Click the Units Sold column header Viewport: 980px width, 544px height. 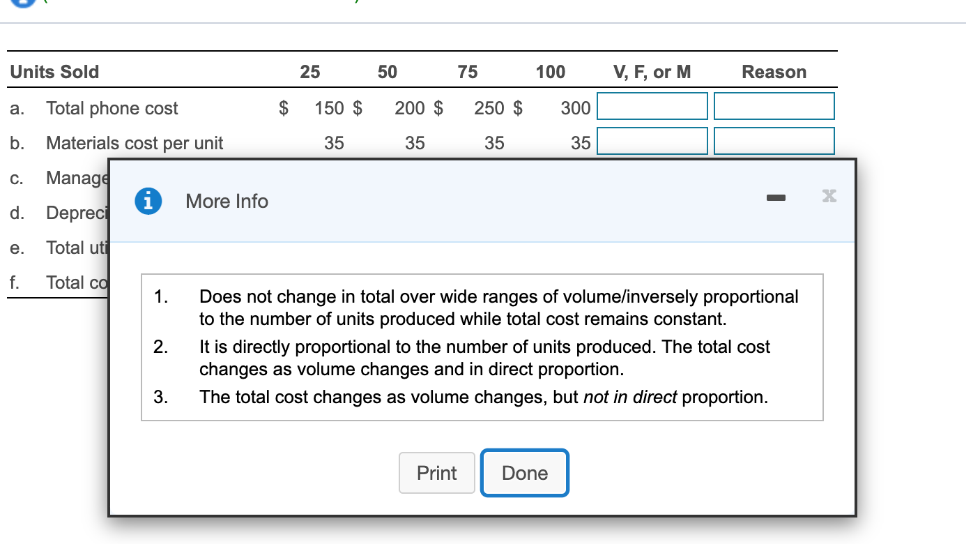pyautogui.click(x=54, y=72)
